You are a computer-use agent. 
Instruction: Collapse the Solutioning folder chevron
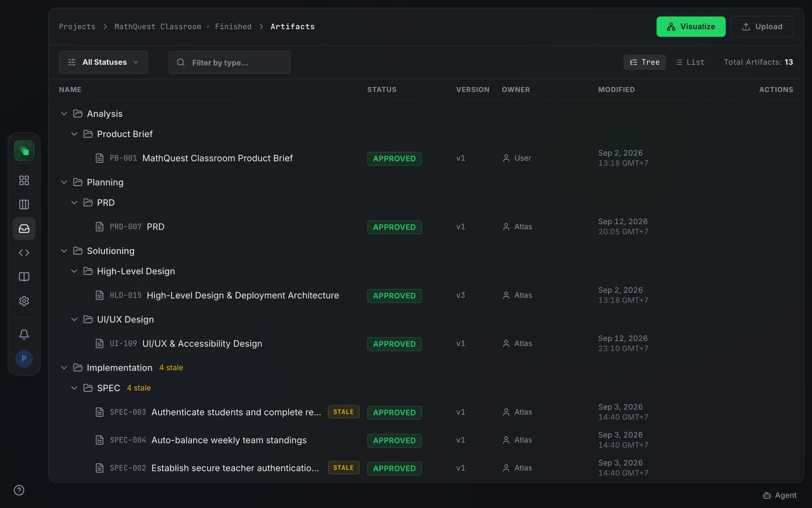64,251
